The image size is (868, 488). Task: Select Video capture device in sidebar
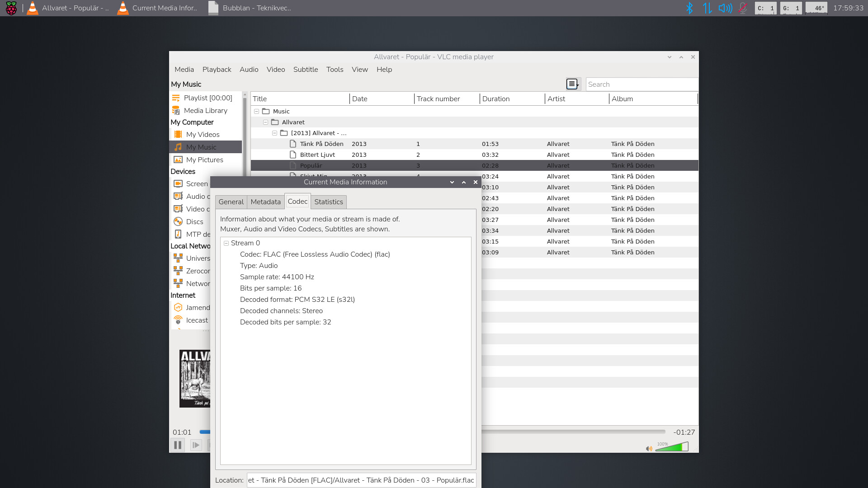coord(191,209)
